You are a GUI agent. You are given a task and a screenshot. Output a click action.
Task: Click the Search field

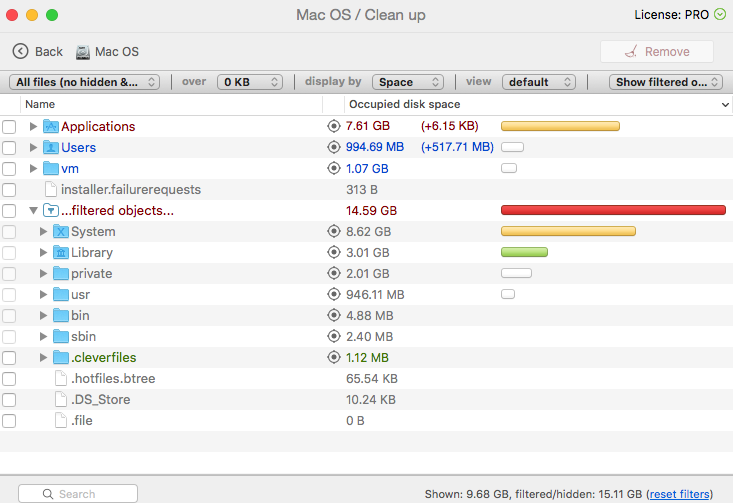click(x=78, y=494)
